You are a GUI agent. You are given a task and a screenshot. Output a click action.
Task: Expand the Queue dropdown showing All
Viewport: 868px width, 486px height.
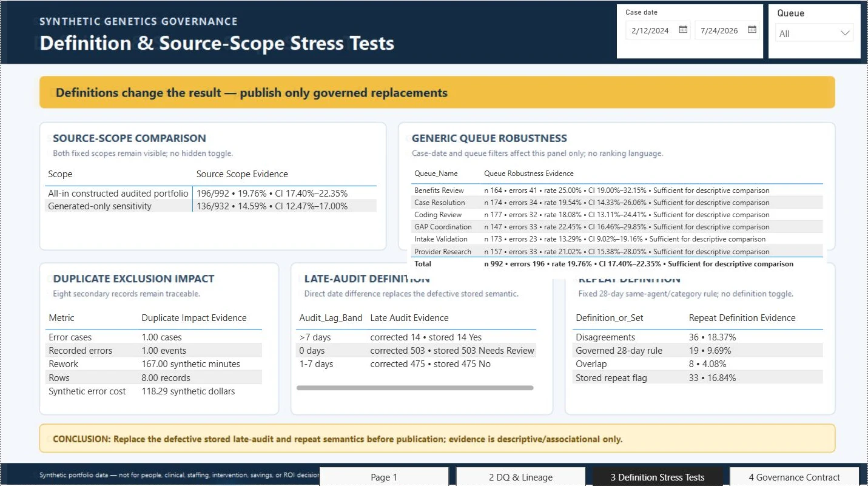point(814,33)
